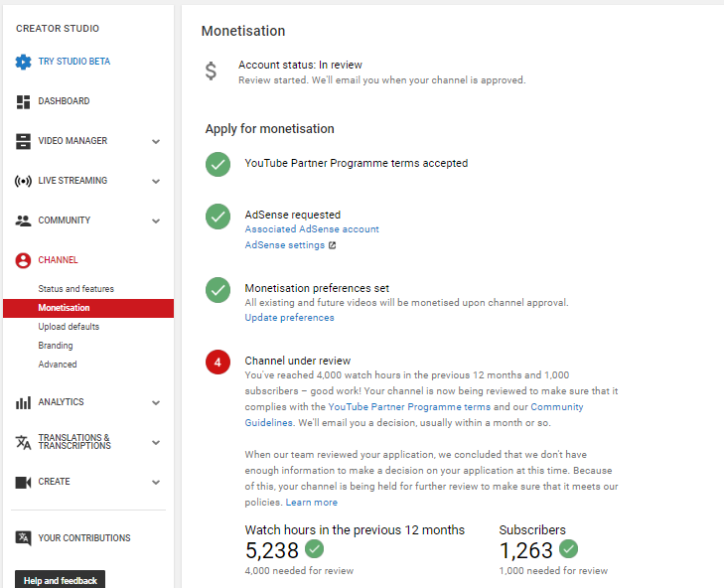Open the Community menu label
Viewport: 724px width, 588px height.
tap(65, 220)
